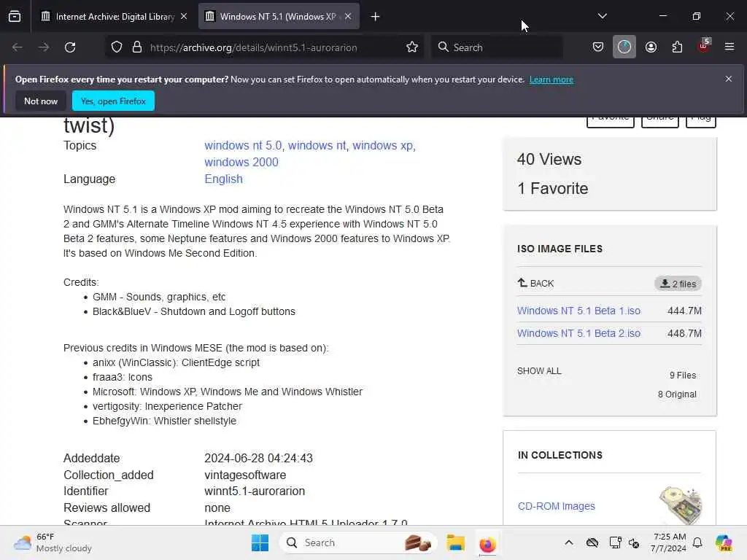Open the Windows Start menu
747x560 pixels.
(x=260, y=542)
